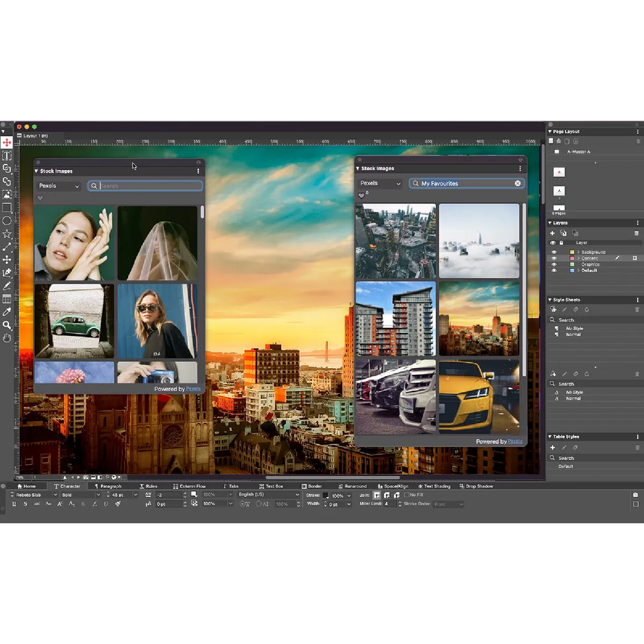This screenshot has height=644, width=644.
Task: Clear the My Favourites search field
Action: [x=518, y=184]
